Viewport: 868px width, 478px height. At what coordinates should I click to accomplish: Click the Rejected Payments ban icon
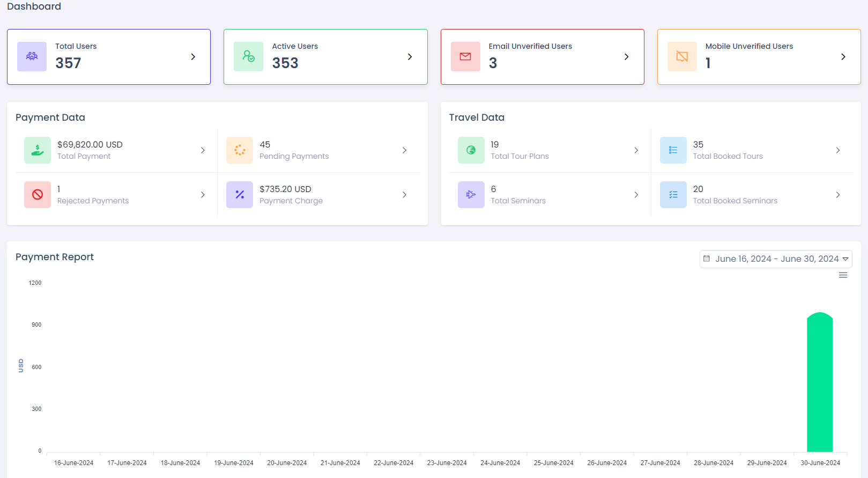(38, 195)
